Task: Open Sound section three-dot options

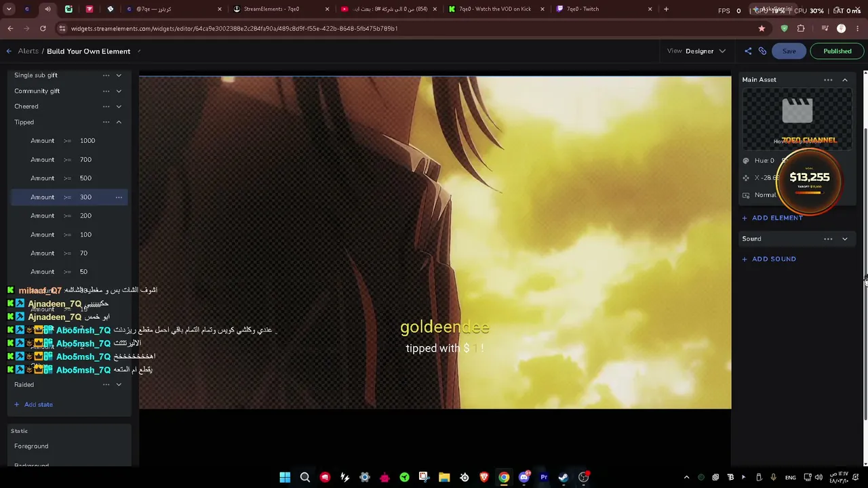Action: pyautogui.click(x=828, y=239)
